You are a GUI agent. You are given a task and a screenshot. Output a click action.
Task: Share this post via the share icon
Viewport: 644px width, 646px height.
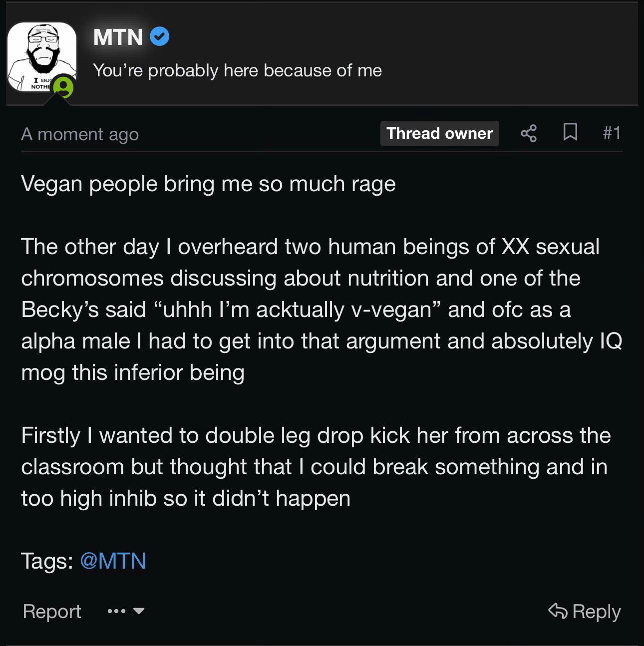[529, 133]
